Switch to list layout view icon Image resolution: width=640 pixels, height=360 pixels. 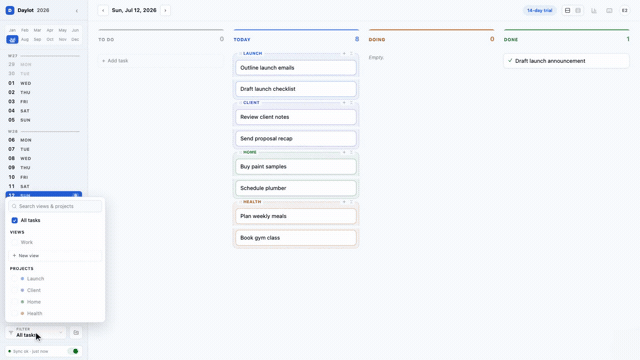pos(578,11)
